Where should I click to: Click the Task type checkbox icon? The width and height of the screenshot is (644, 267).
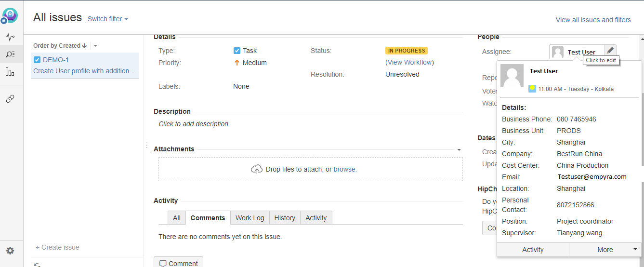[237, 51]
